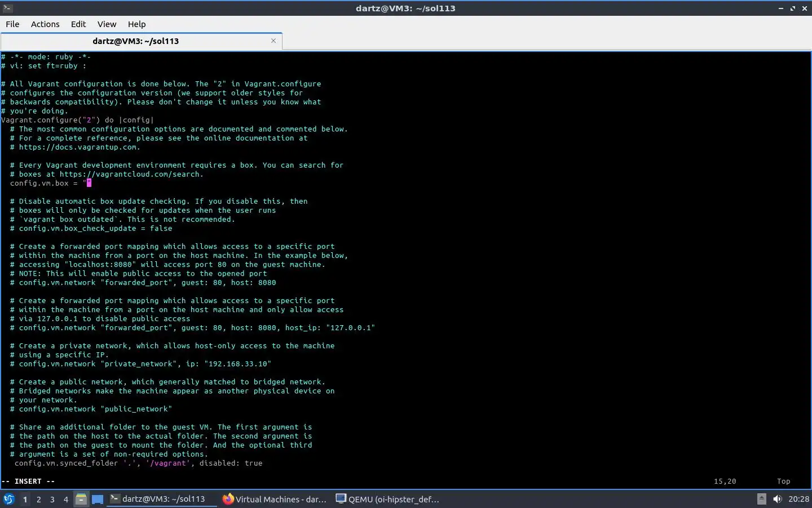Activate the dartz@VM3 terminal taskbar button
The image size is (812, 508).
coord(162,499)
